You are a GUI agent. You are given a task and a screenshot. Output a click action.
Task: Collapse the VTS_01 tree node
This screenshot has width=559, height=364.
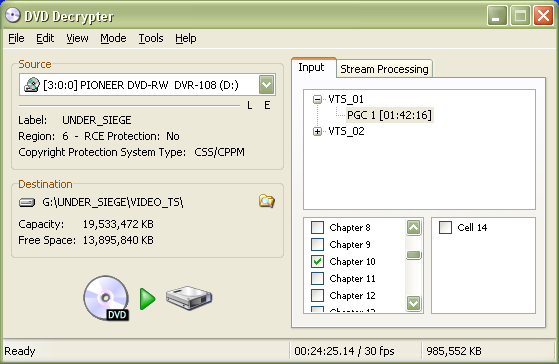(317, 99)
